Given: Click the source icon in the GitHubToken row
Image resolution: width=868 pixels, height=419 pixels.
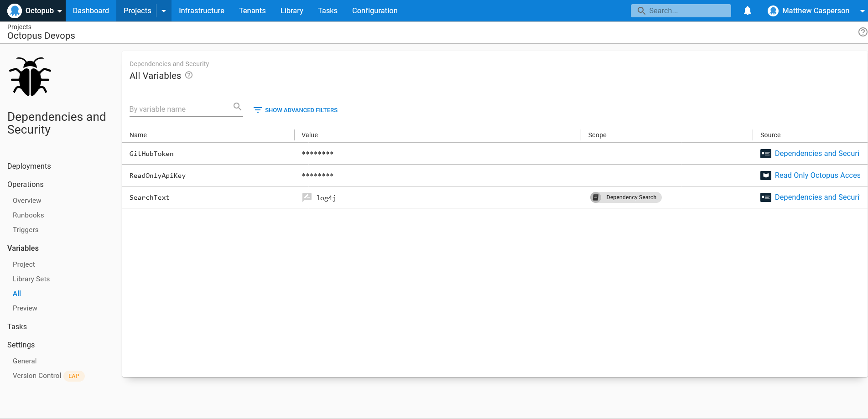Looking at the screenshot, I should click(765, 154).
